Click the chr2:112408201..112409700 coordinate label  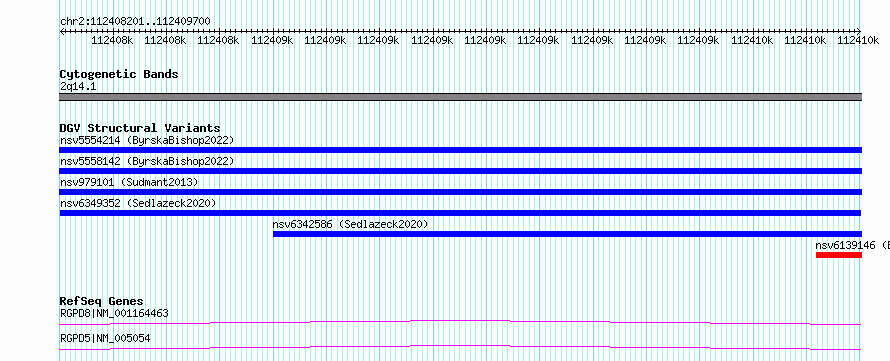coord(135,21)
